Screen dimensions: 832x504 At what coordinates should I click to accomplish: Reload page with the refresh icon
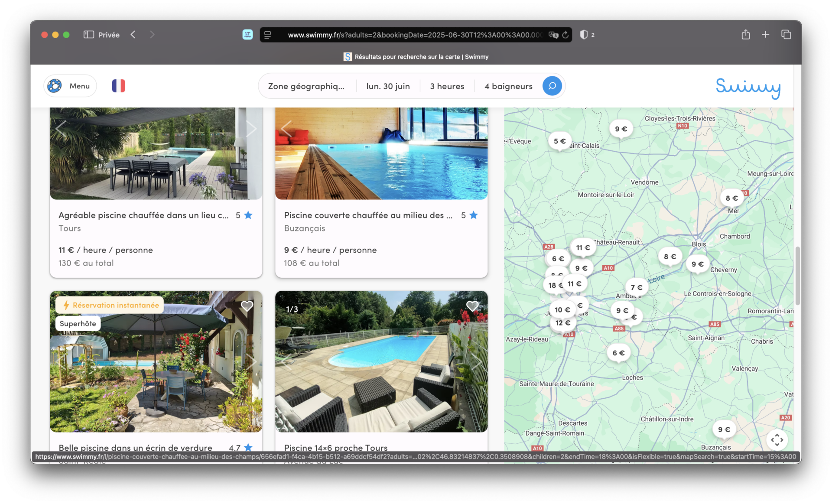[x=565, y=35]
